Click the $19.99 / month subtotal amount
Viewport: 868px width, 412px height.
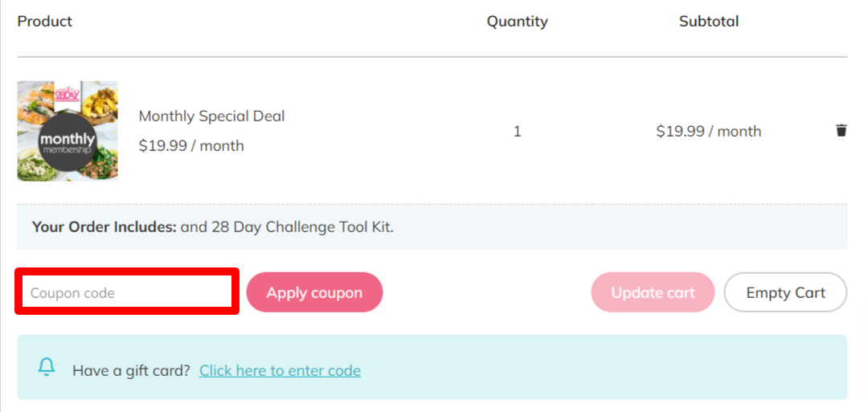pyautogui.click(x=709, y=131)
